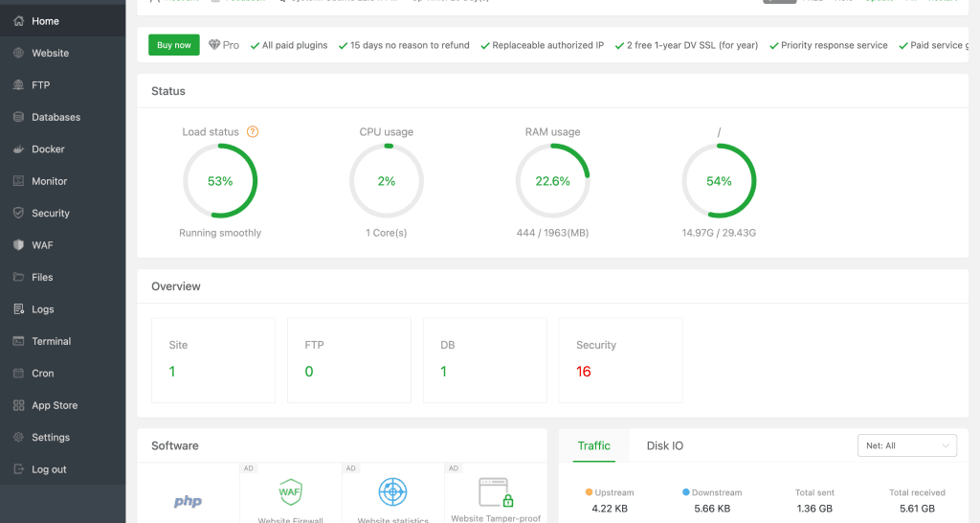Click the Site overview card
This screenshot has width=980, height=523.
(x=212, y=360)
